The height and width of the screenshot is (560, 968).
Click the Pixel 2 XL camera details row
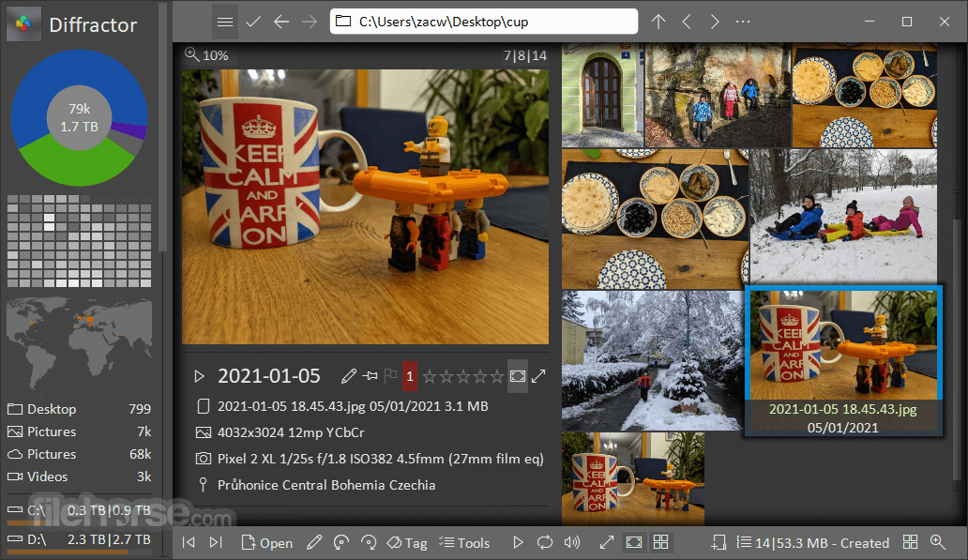click(x=370, y=459)
